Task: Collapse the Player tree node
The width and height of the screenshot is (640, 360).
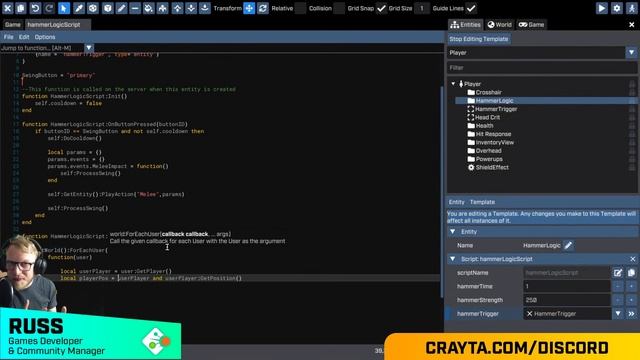Action: click(453, 84)
